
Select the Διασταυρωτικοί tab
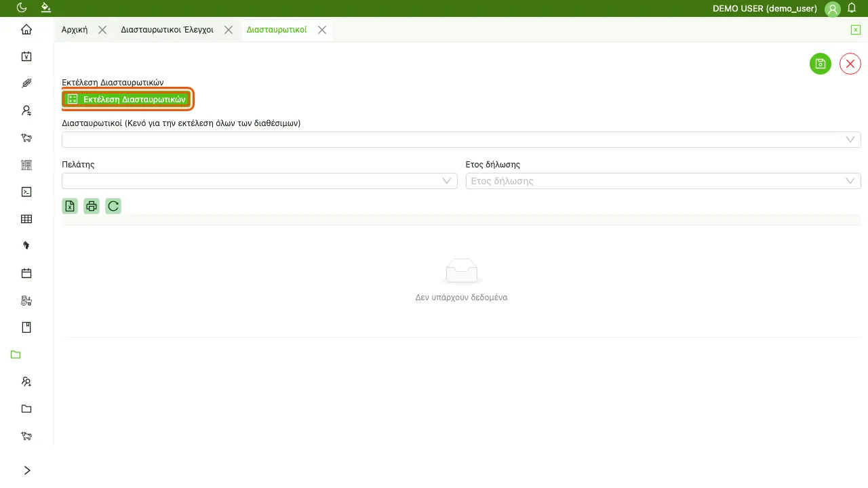pos(277,30)
